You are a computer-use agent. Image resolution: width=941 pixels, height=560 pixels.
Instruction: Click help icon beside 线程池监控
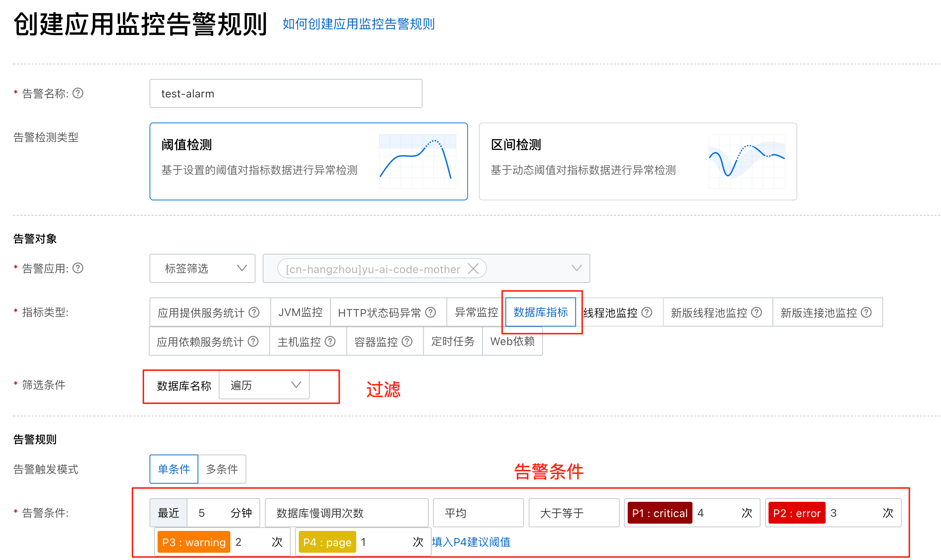(x=647, y=312)
